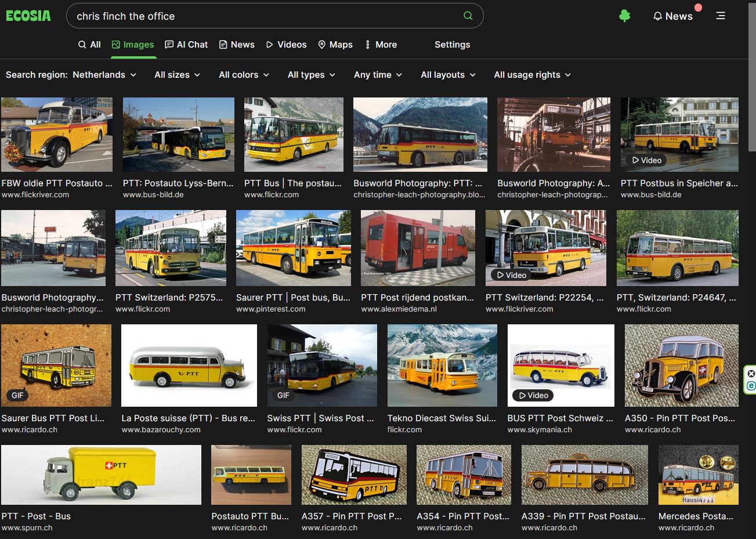Click title 'A350 - Pin PTT Post Pos...'
756x539 pixels.
(x=680, y=418)
